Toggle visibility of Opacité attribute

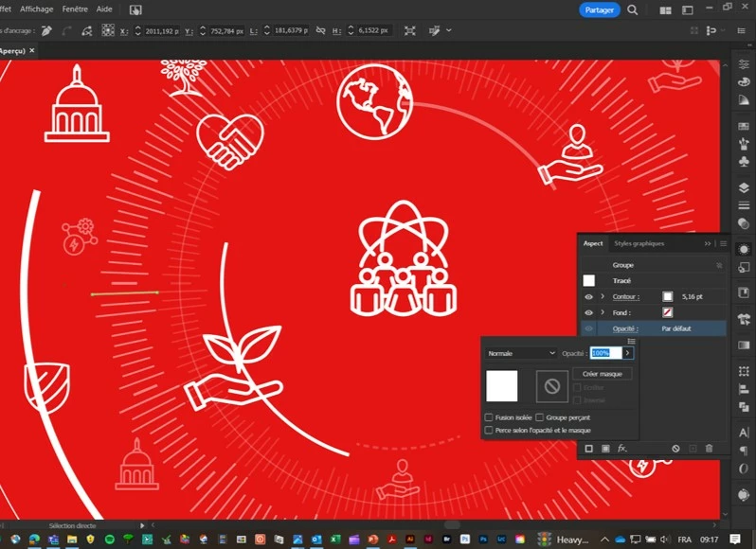(588, 328)
